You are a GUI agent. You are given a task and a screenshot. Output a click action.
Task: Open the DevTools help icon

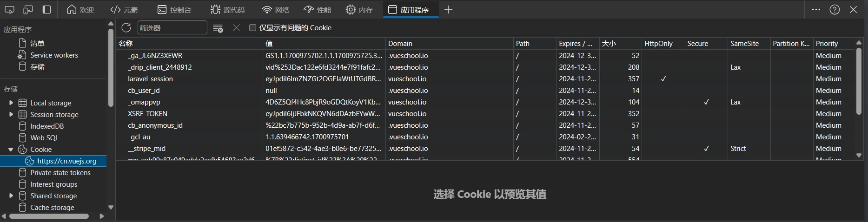835,10
